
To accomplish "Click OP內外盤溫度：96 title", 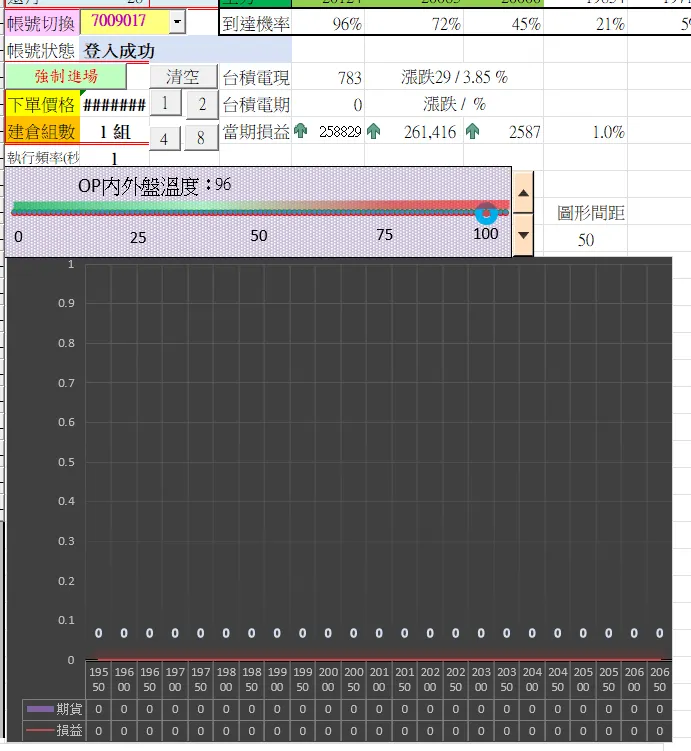I will [x=155, y=185].
